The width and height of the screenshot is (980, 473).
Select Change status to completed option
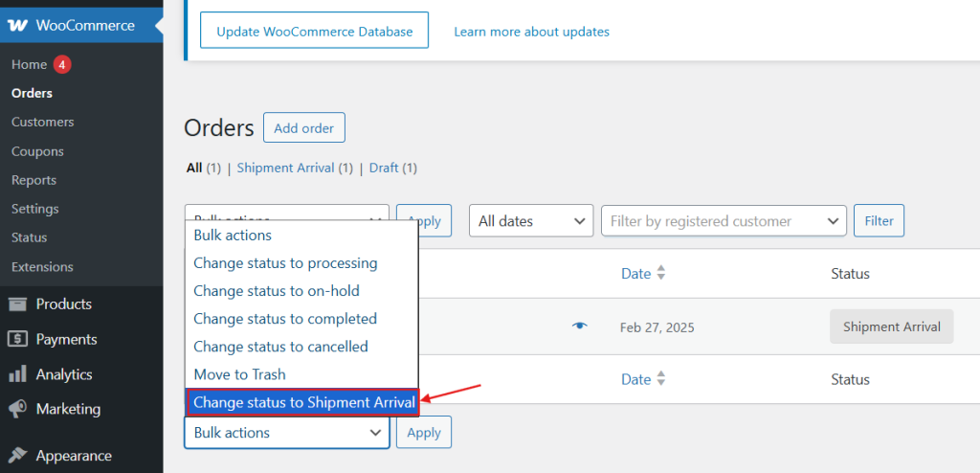pos(285,319)
